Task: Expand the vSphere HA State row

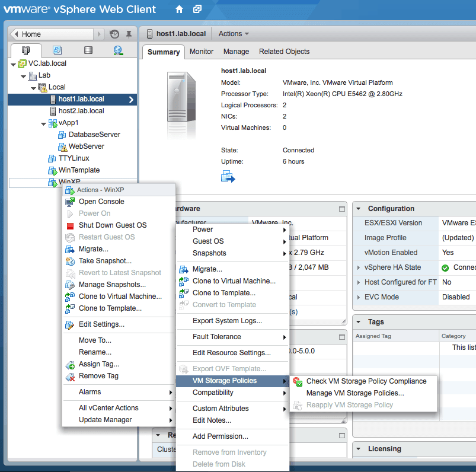Action: (x=359, y=267)
